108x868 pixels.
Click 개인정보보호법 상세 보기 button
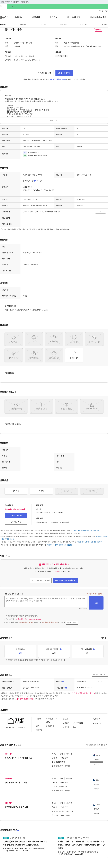point(41,580)
